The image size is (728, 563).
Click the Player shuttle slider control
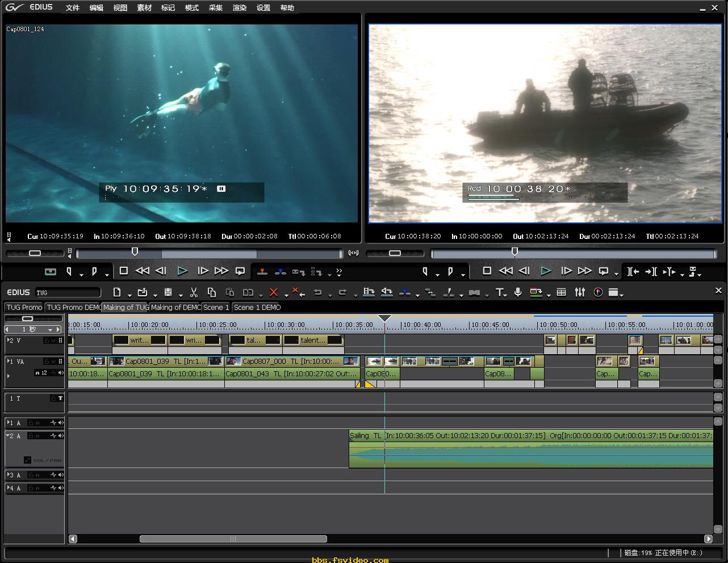[35, 253]
